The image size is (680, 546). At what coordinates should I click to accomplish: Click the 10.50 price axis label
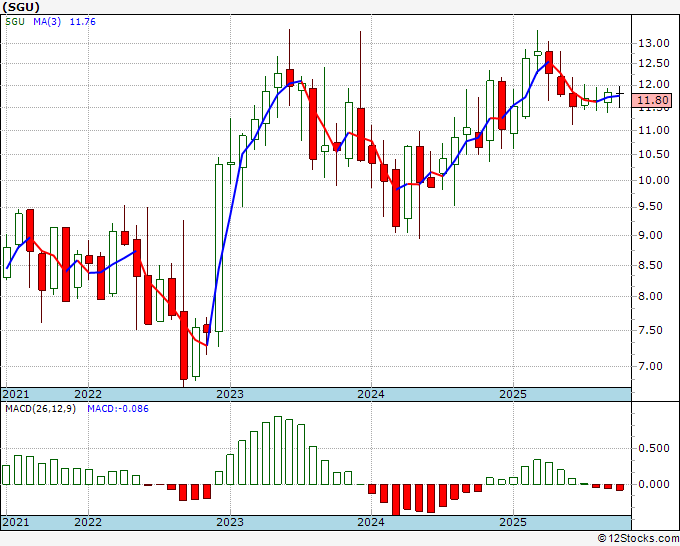(x=654, y=154)
